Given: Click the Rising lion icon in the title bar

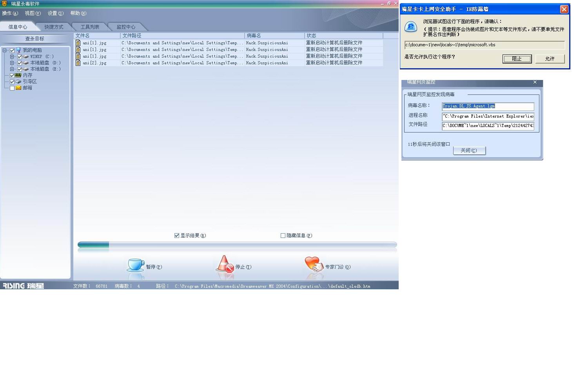Looking at the screenshot, I should pyautogui.click(x=4, y=4).
